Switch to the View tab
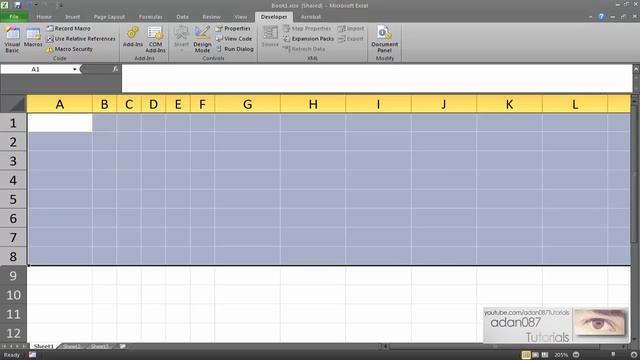The width and height of the screenshot is (640, 360). tap(240, 17)
